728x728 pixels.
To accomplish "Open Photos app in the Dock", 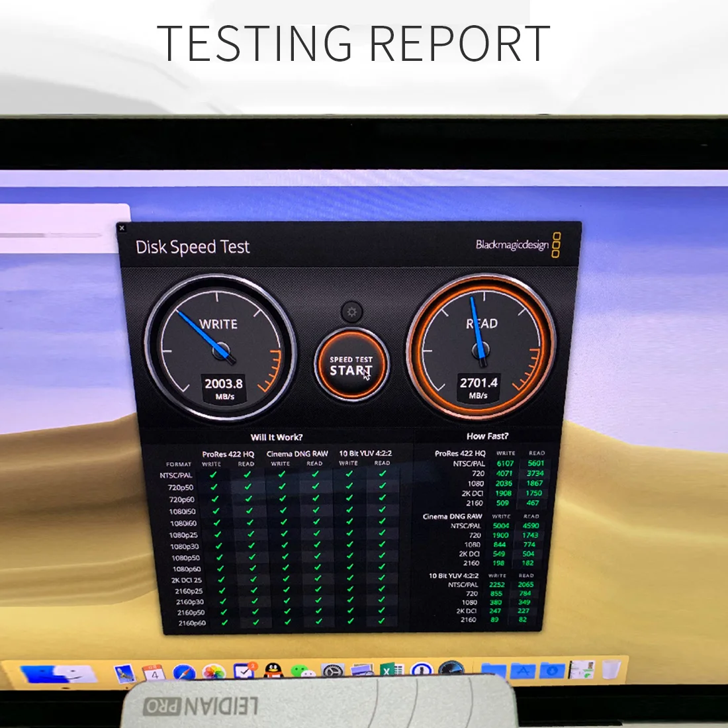I will coord(214,672).
